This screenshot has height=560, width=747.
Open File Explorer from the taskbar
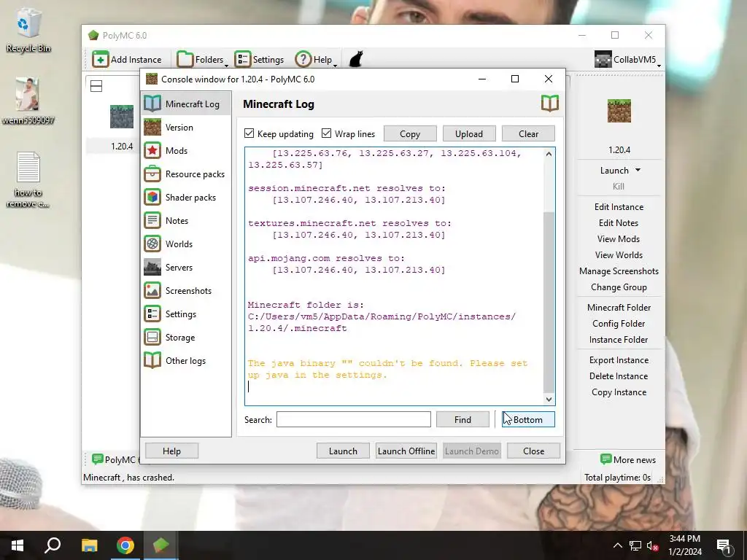(x=89, y=545)
